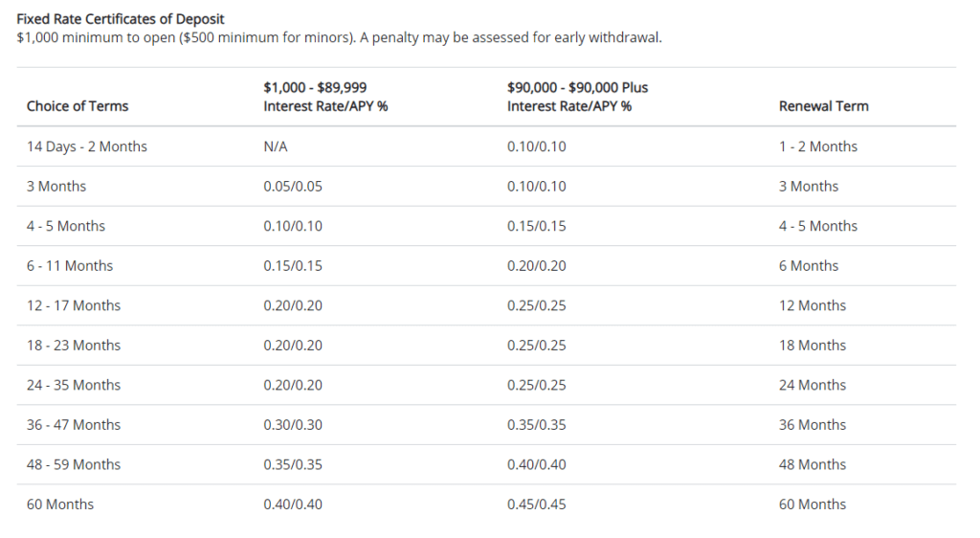Image resolution: width=980 pixels, height=538 pixels.
Task: Click the $90,000 Plus Interest Rate header
Action: (577, 97)
